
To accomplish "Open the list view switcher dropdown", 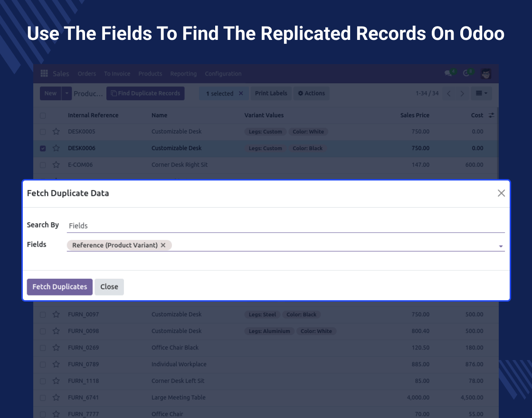I will 482,93.
